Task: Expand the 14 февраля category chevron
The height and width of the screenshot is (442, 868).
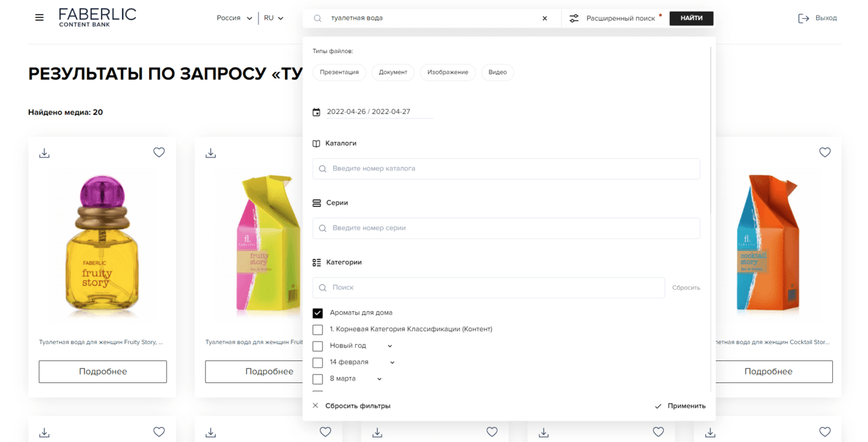Action: coord(393,363)
